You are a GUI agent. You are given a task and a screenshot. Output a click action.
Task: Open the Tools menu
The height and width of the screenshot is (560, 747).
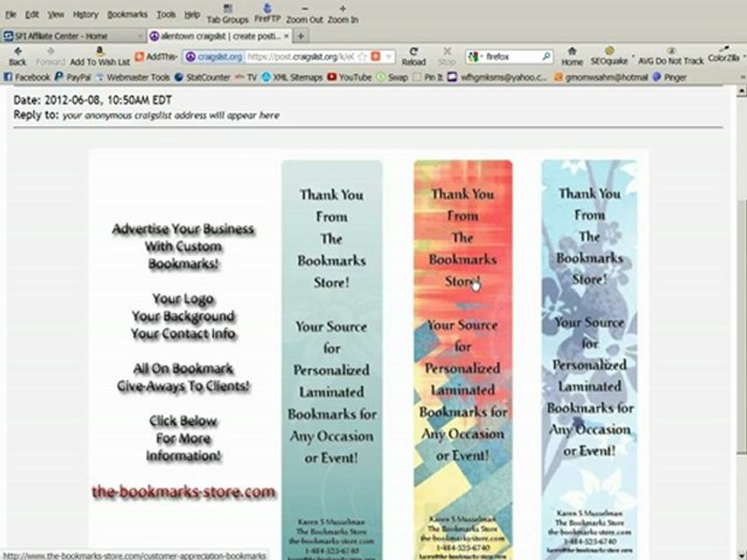tap(167, 15)
